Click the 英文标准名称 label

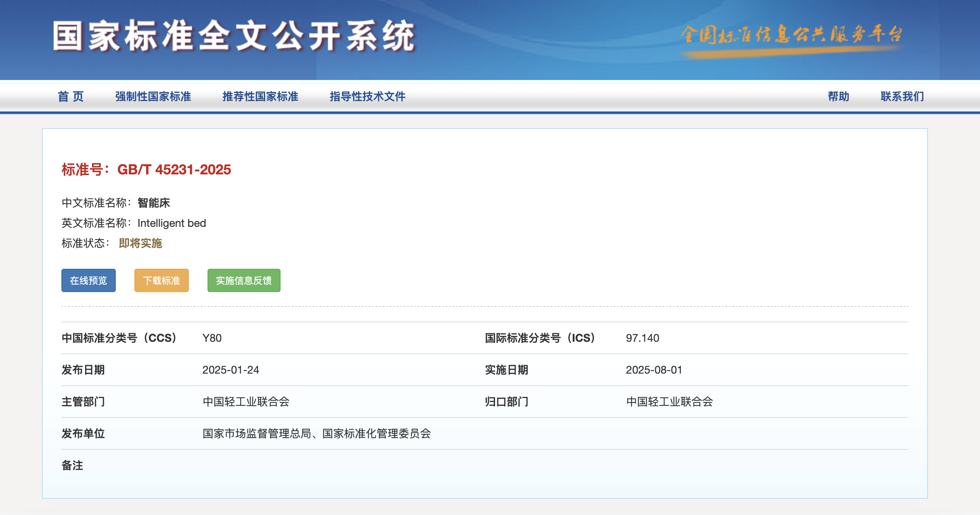(97, 223)
